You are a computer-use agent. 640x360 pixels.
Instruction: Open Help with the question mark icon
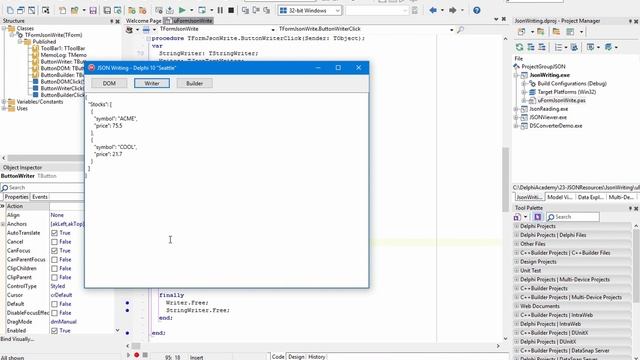click(x=477, y=10)
